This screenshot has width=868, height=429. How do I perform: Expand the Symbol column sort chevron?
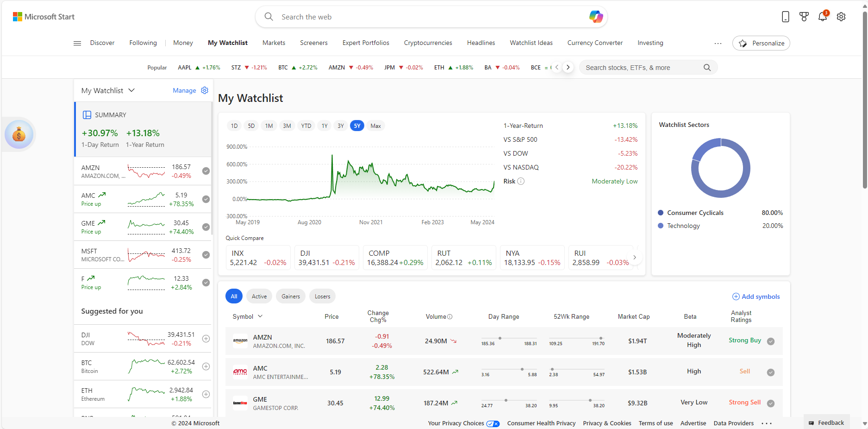click(x=260, y=316)
